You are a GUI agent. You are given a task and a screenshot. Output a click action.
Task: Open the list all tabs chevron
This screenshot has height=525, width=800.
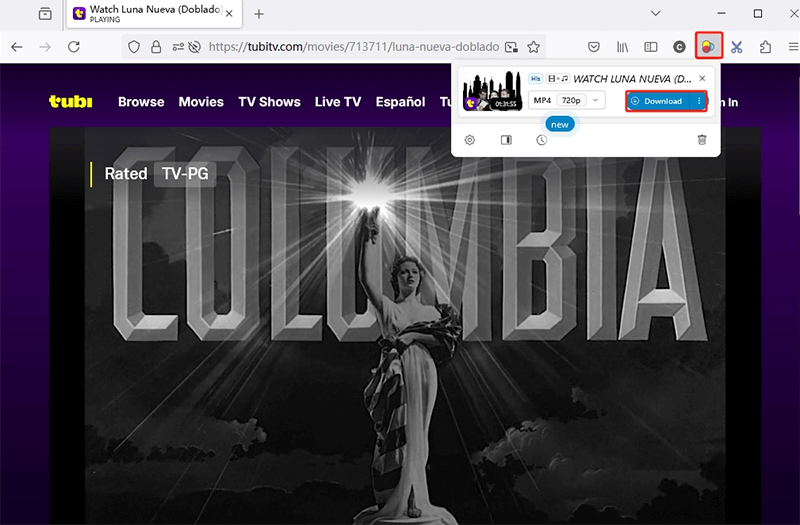(x=655, y=14)
